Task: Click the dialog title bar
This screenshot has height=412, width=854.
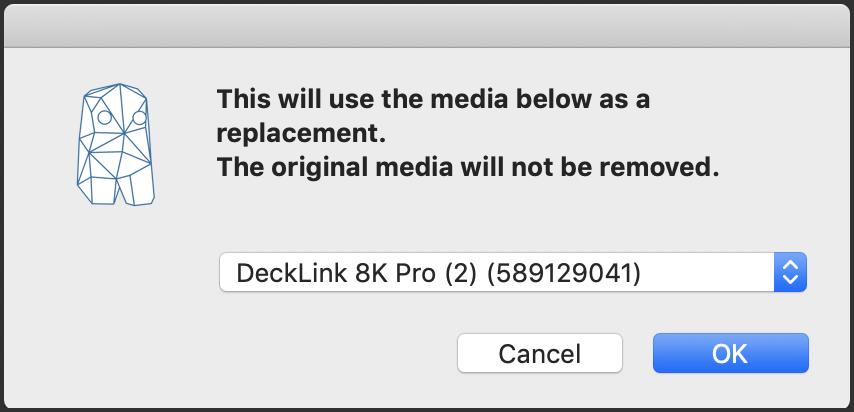Action: (427, 22)
